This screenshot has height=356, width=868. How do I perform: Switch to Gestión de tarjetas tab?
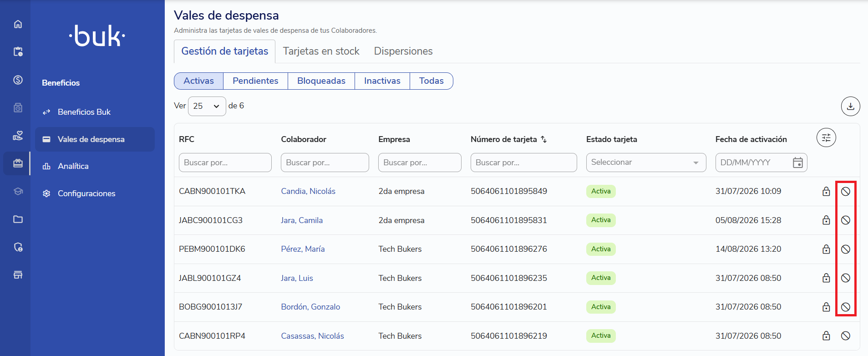(x=224, y=51)
